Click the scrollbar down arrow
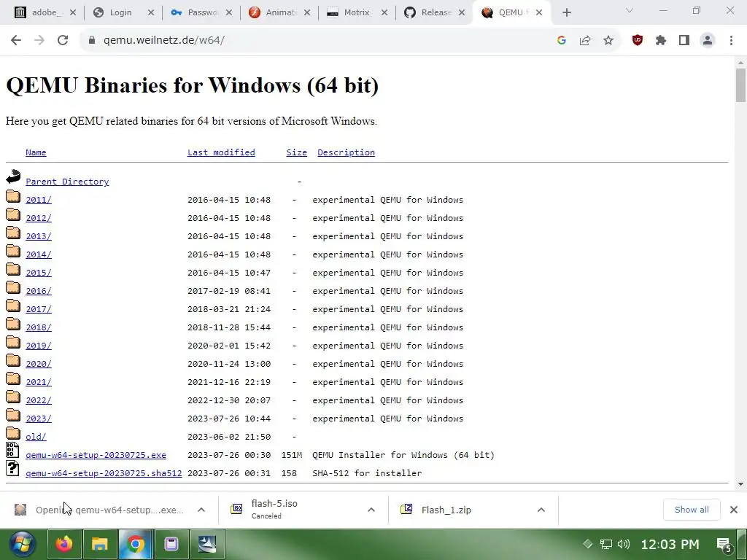Image resolution: width=747 pixels, height=560 pixels. (740, 485)
